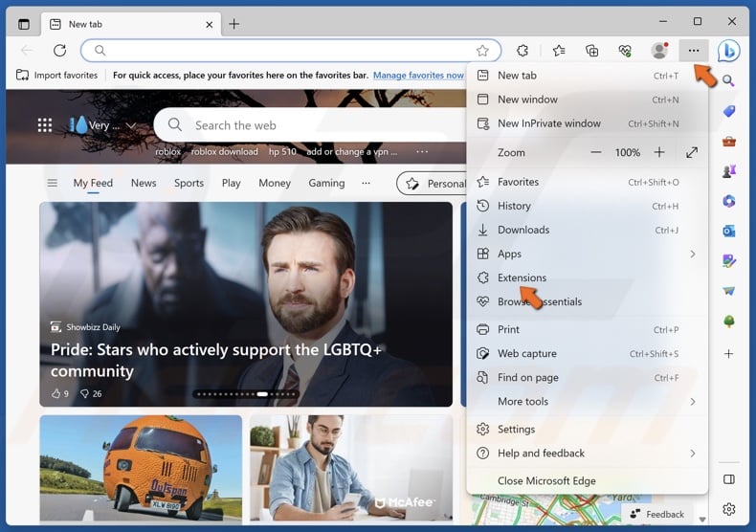Click the Add to favorites star in address bar
The height and width of the screenshot is (532, 756).
coord(482,51)
